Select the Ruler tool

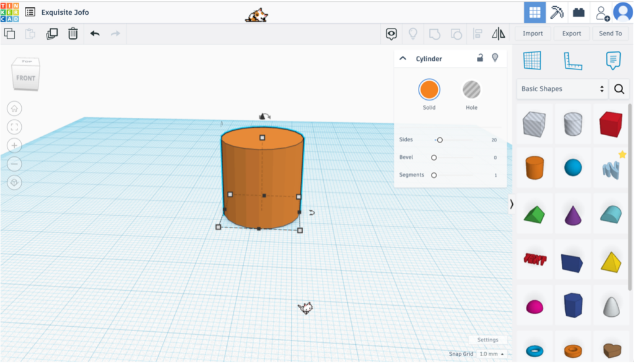point(573,61)
